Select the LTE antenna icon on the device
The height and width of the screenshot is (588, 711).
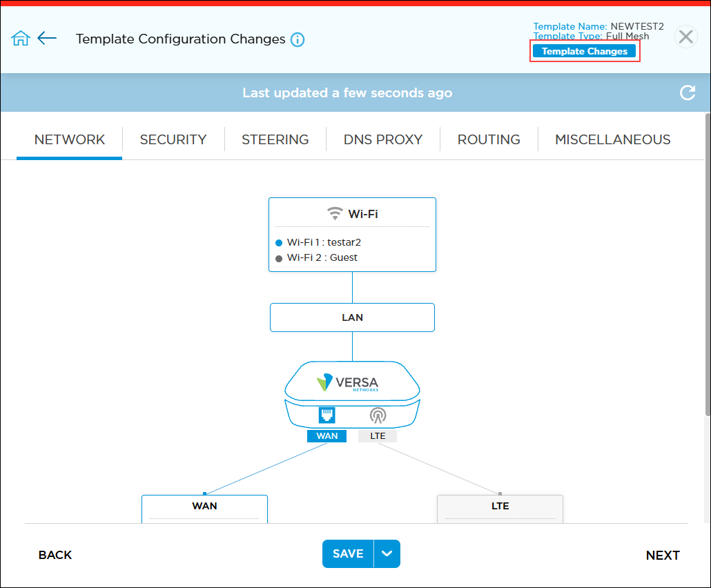click(x=377, y=415)
